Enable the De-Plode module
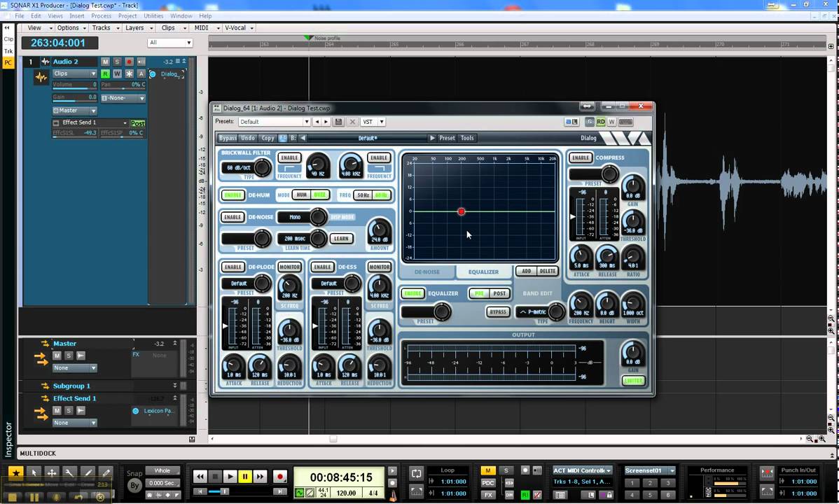Viewport: 839px width, 504px height. pyautogui.click(x=233, y=267)
